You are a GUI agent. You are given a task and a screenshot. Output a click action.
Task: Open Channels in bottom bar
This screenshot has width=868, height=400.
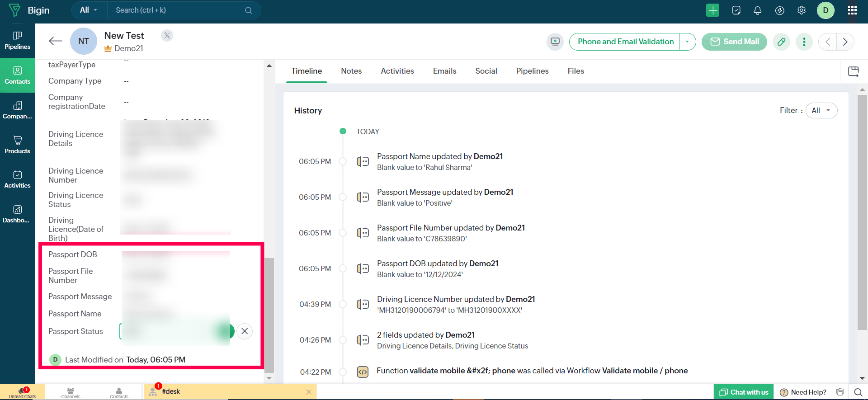coord(71,392)
